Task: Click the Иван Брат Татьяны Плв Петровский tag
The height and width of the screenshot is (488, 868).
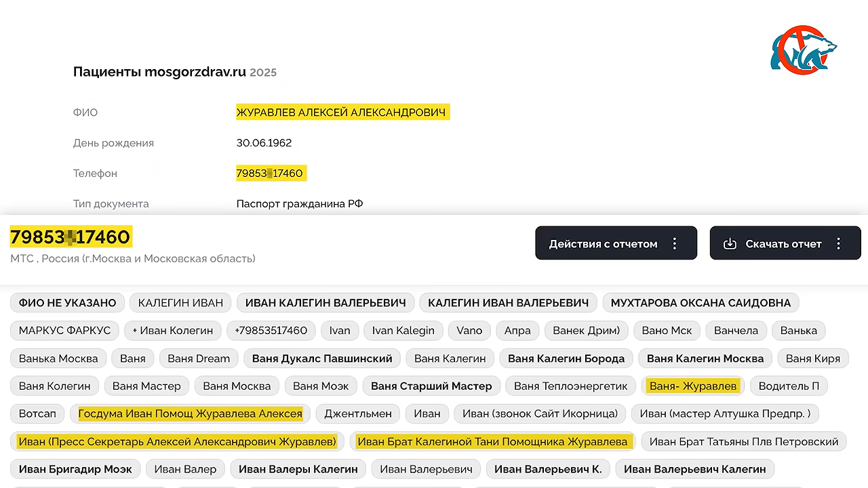Action: tap(744, 442)
